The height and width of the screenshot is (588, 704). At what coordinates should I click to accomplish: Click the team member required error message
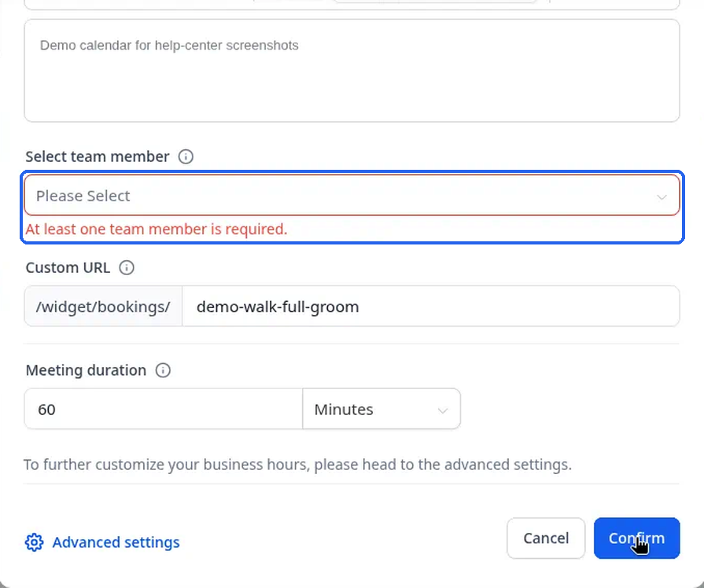pos(157,229)
